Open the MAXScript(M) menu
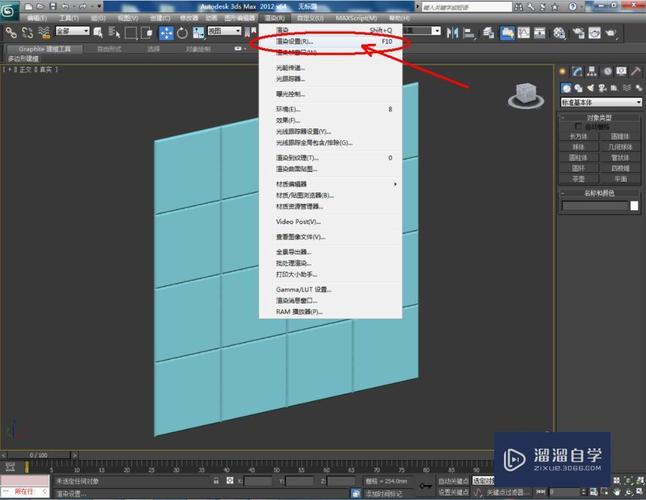 coord(356,18)
